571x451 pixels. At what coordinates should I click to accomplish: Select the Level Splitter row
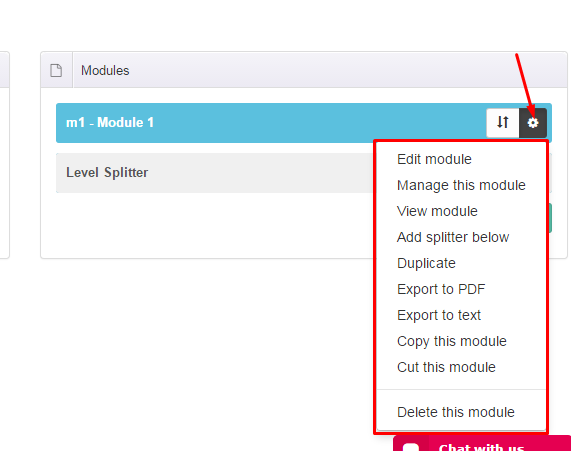point(216,173)
